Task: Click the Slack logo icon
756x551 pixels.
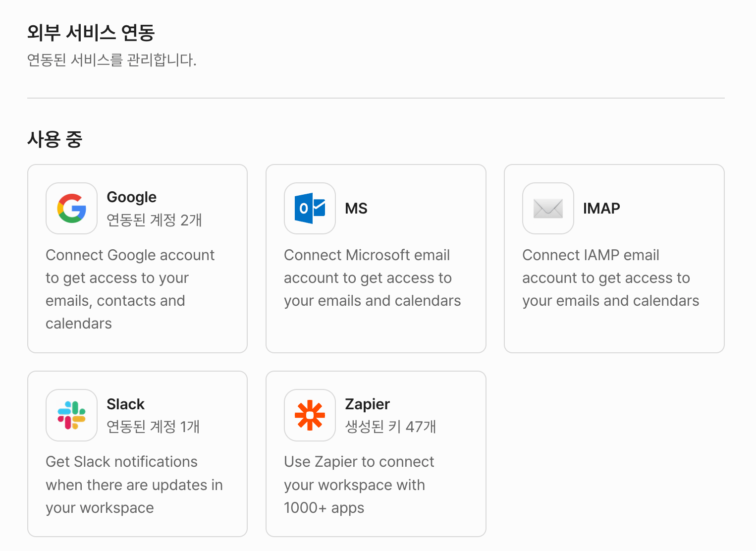Action: [72, 415]
